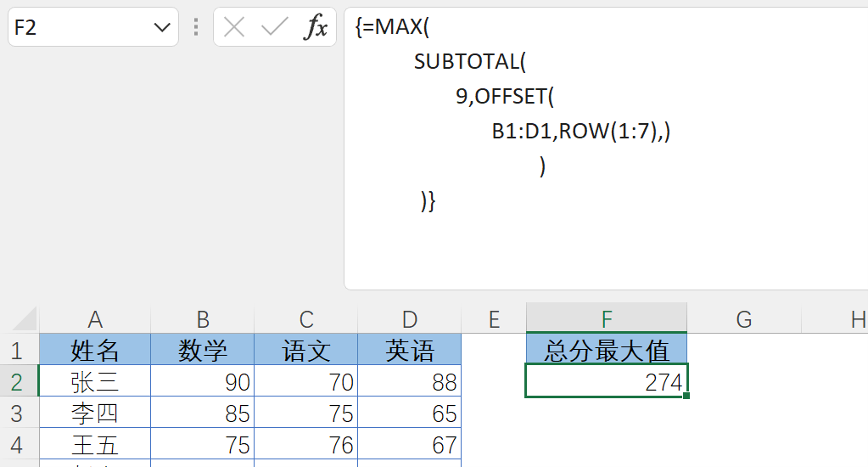868x467 pixels.
Task: Click the fill handle of cell F2
Action: pos(686,396)
